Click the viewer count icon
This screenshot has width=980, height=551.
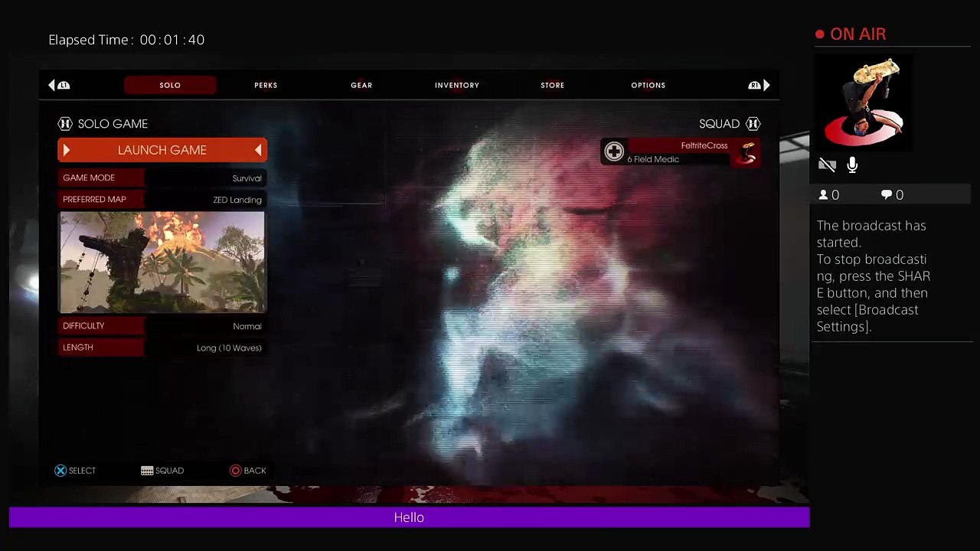point(823,195)
